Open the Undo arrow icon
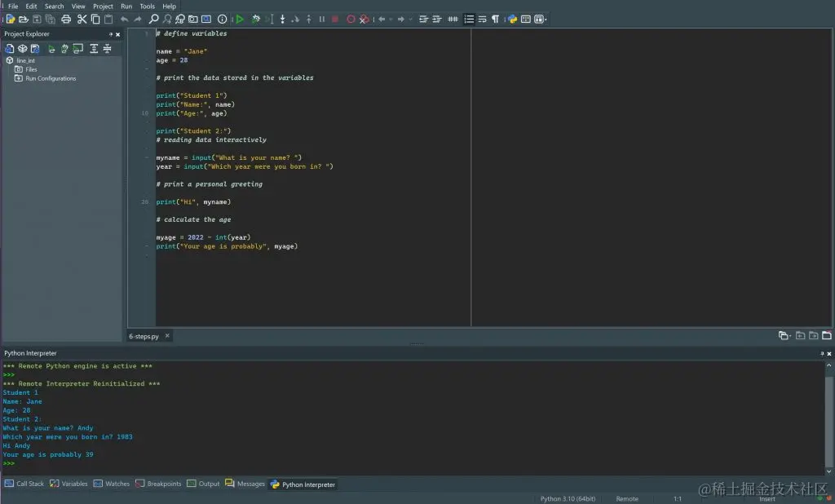835x504 pixels. (123, 19)
